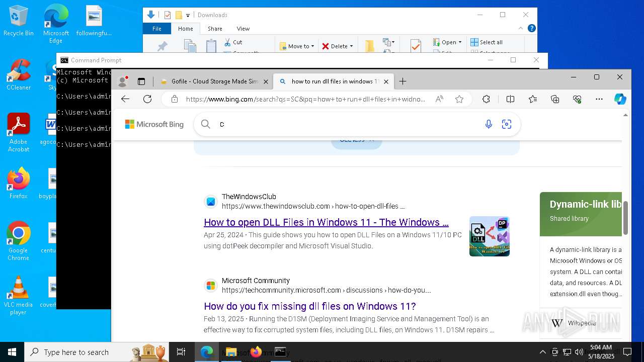
Task: Click Cut in File Explorer ribbon
Action: (233, 42)
